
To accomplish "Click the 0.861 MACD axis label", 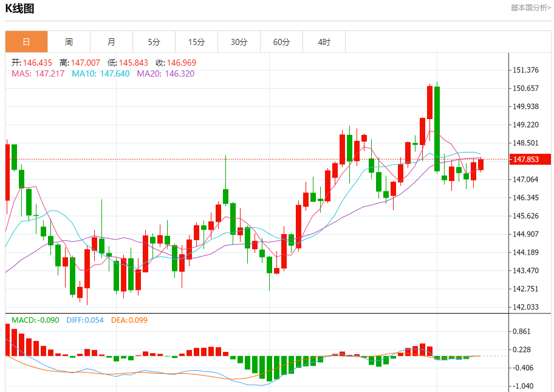I will [x=522, y=332].
